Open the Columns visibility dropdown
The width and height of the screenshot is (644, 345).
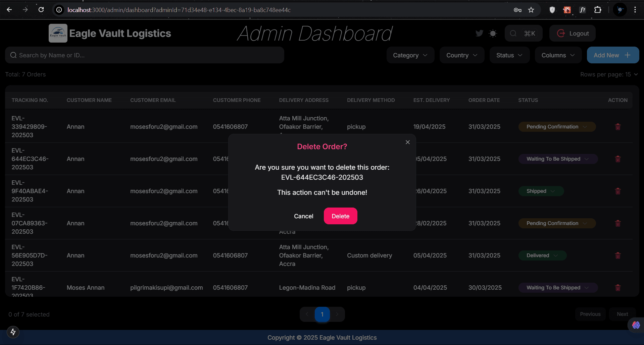pos(558,55)
